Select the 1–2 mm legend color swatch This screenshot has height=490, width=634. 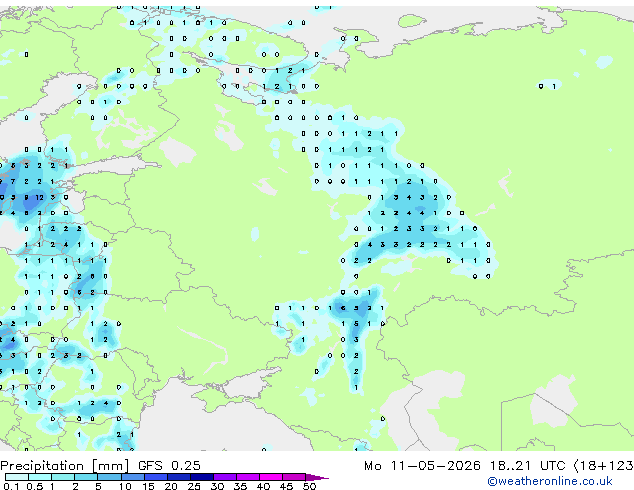[x=63, y=477]
